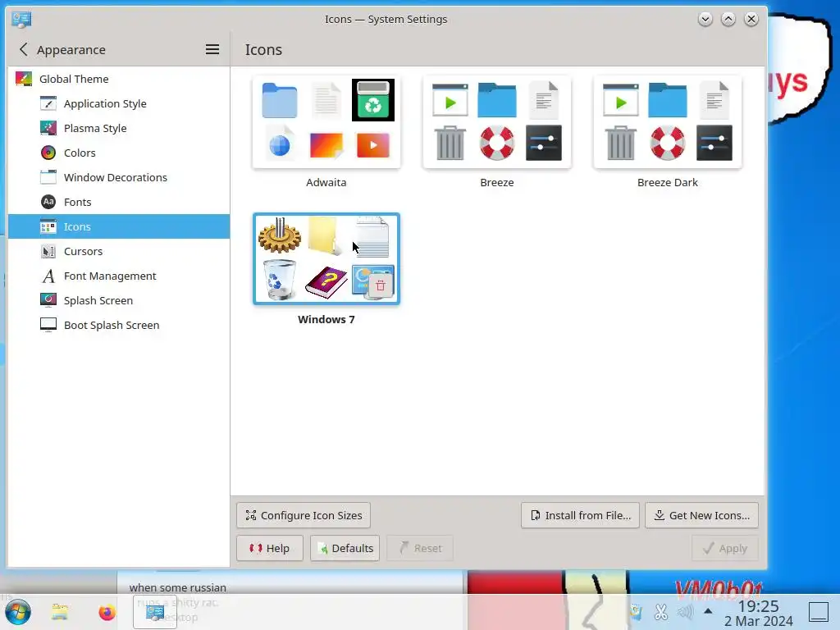
Task: Maximize the System Settings window
Action: 728,20
